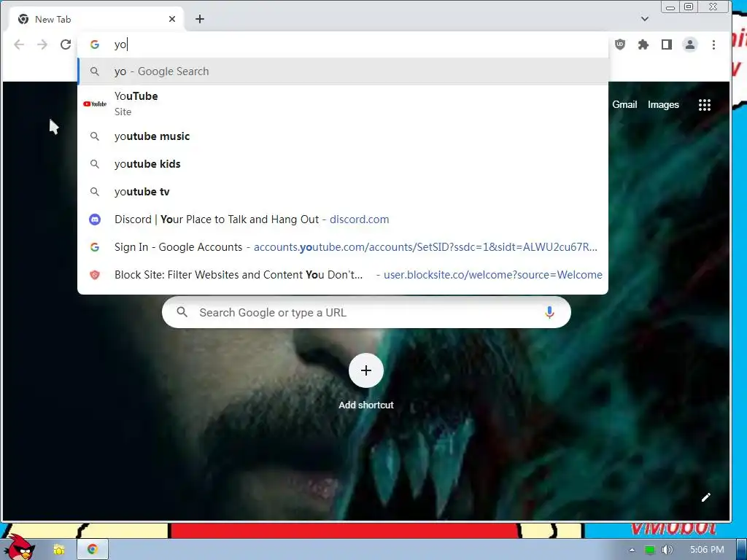
Task: Click the browser forward arrow
Action: (42, 44)
